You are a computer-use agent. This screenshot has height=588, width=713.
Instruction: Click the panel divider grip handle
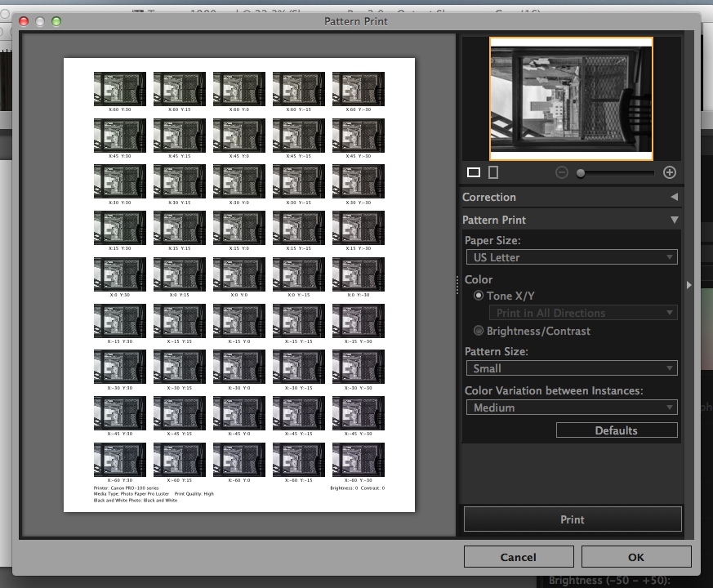(x=457, y=284)
